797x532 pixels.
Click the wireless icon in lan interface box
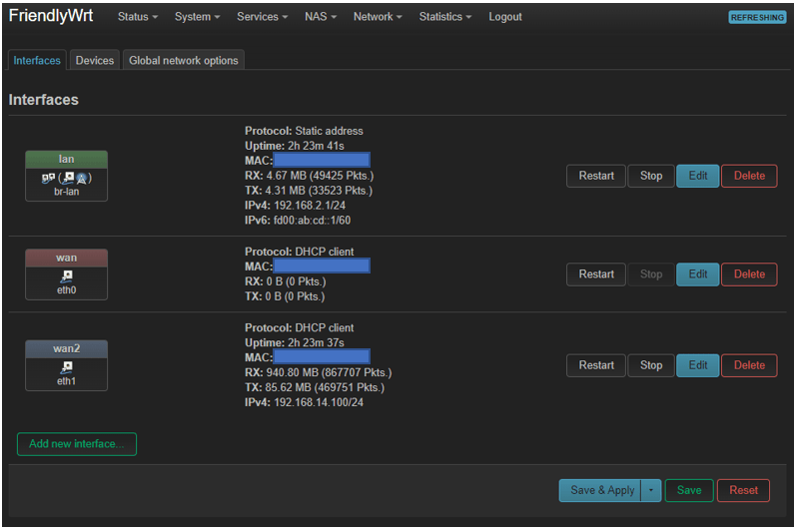[83, 178]
